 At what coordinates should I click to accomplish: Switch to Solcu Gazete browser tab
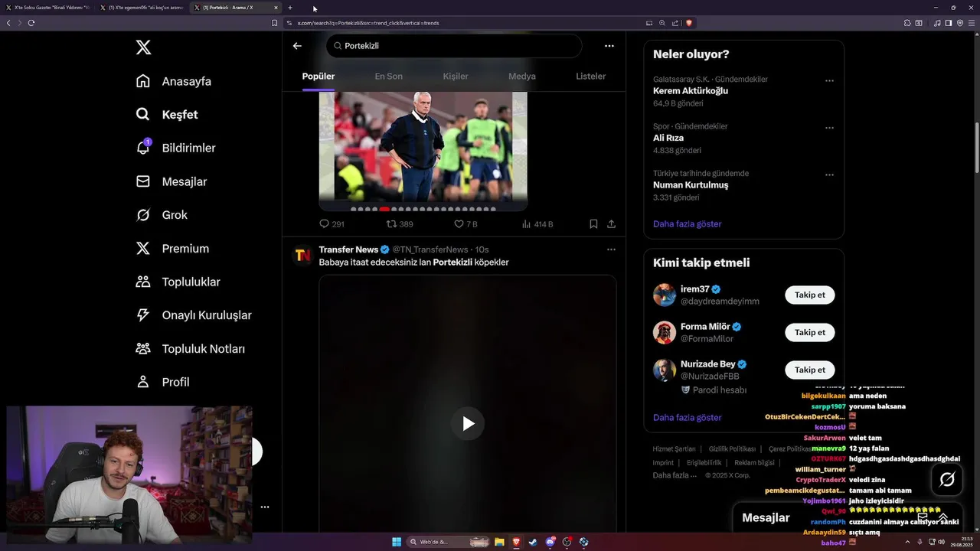pos(47,8)
